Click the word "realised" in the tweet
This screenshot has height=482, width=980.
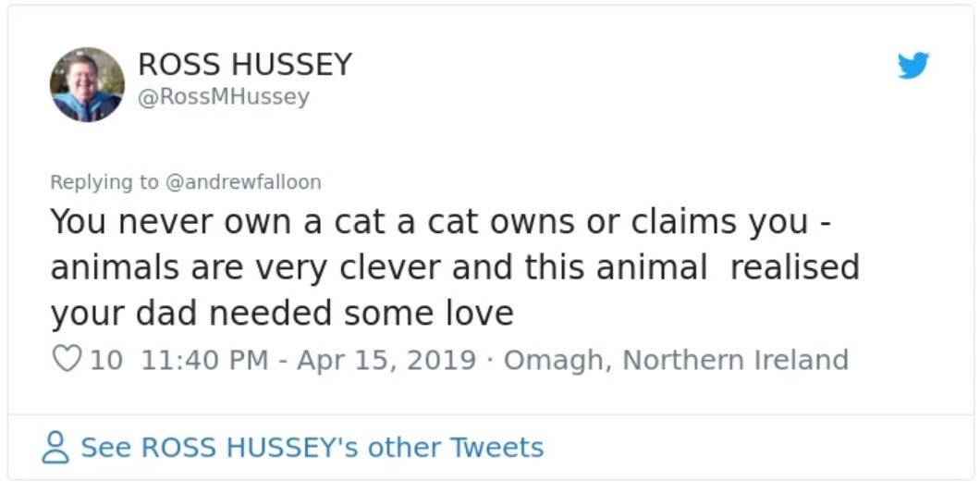point(794,267)
